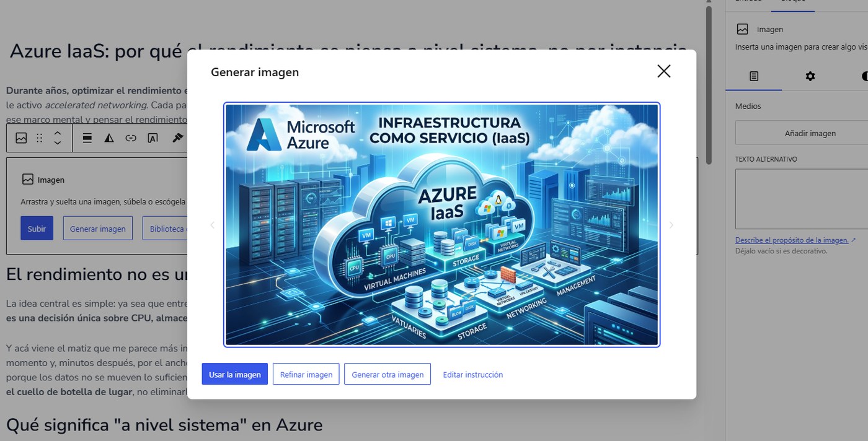Click the Refinar imagen button
Image resolution: width=868 pixels, height=441 pixels.
tap(306, 374)
